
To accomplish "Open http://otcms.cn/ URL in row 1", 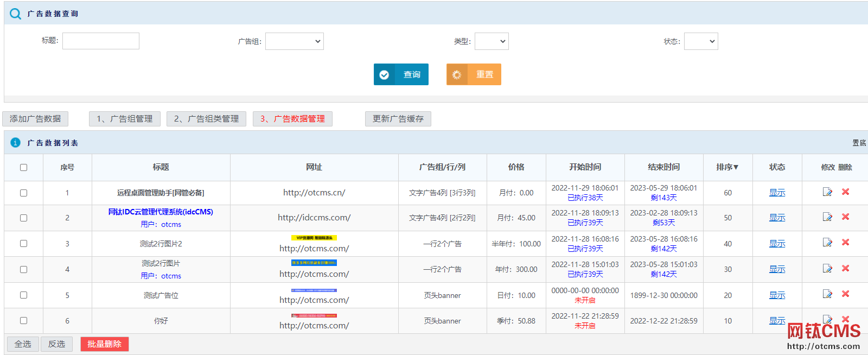I will [314, 193].
